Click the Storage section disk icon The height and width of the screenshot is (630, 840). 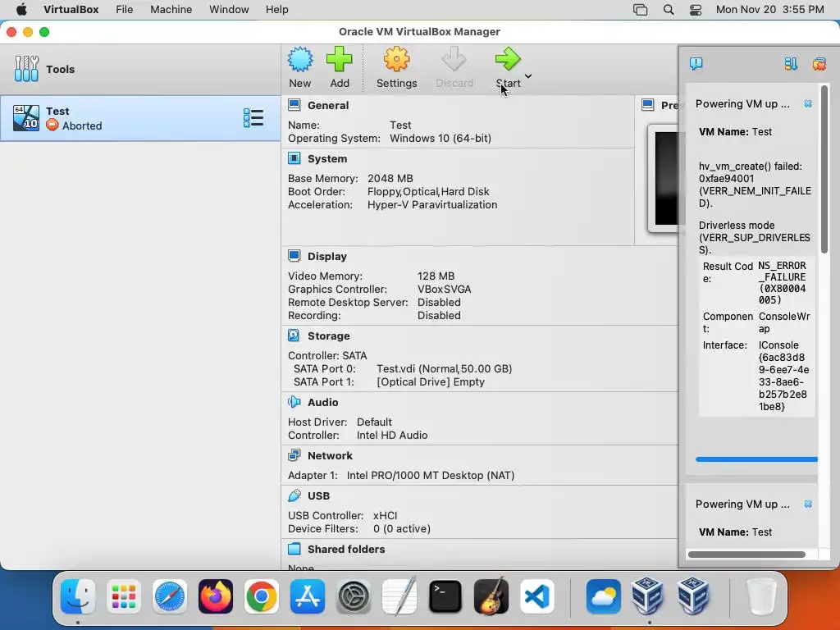click(294, 336)
